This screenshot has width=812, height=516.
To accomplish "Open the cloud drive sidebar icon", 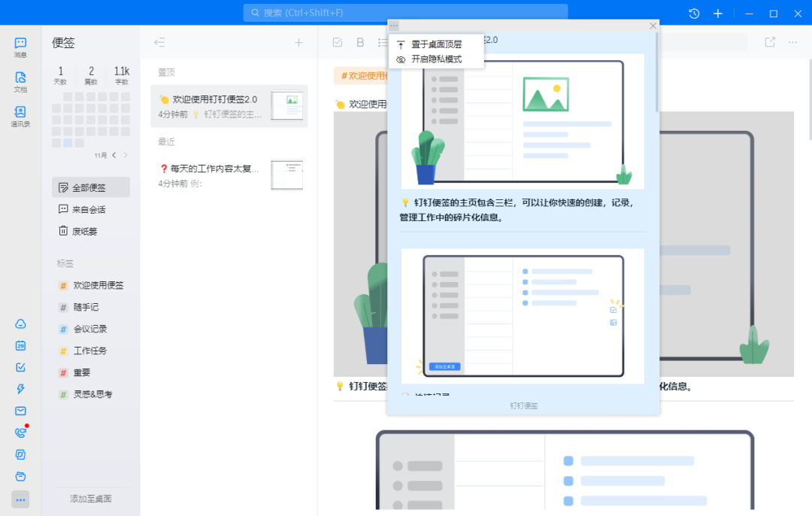I will (20, 323).
